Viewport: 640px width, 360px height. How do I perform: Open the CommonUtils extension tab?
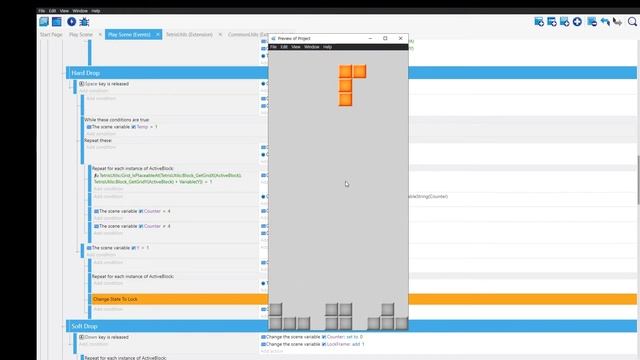248,35
